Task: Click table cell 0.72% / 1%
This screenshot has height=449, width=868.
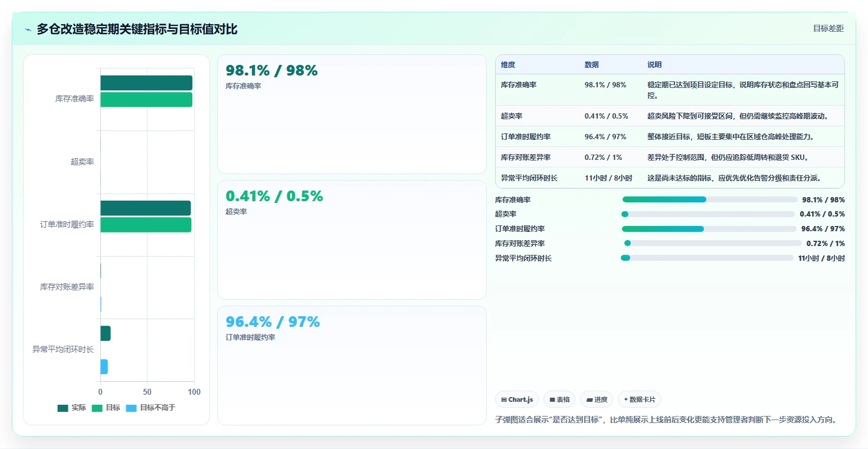Action: tap(603, 157)
